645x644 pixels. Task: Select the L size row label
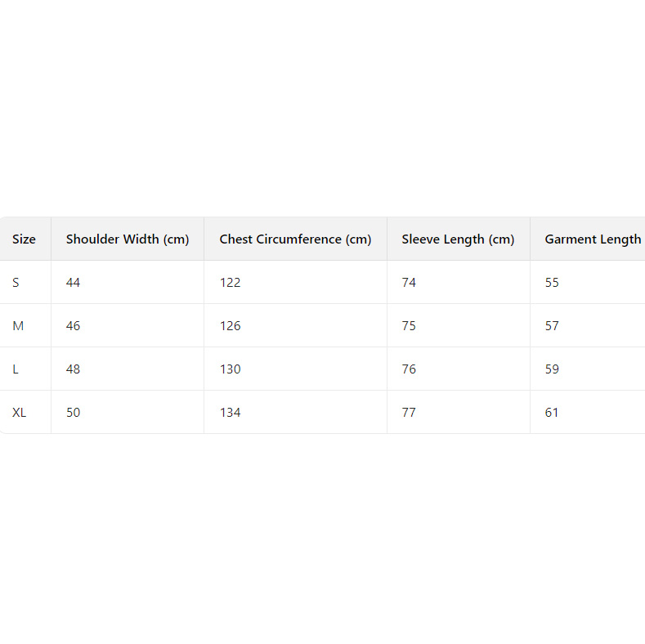click(16, 369)
